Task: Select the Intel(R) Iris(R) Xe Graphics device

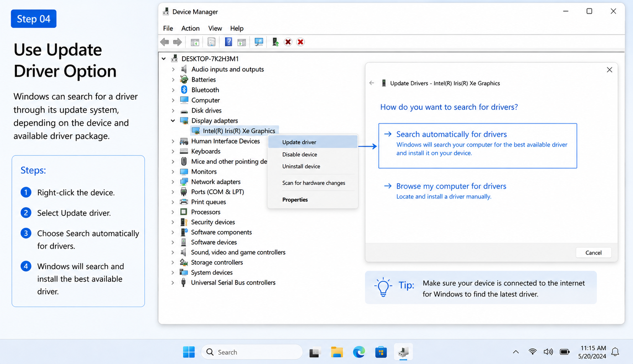Action: point(235,131)
